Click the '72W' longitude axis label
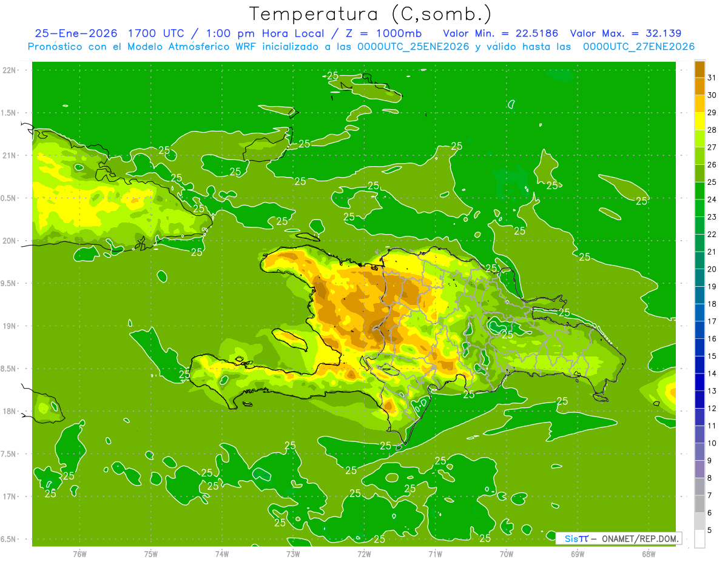 [364, 554]
